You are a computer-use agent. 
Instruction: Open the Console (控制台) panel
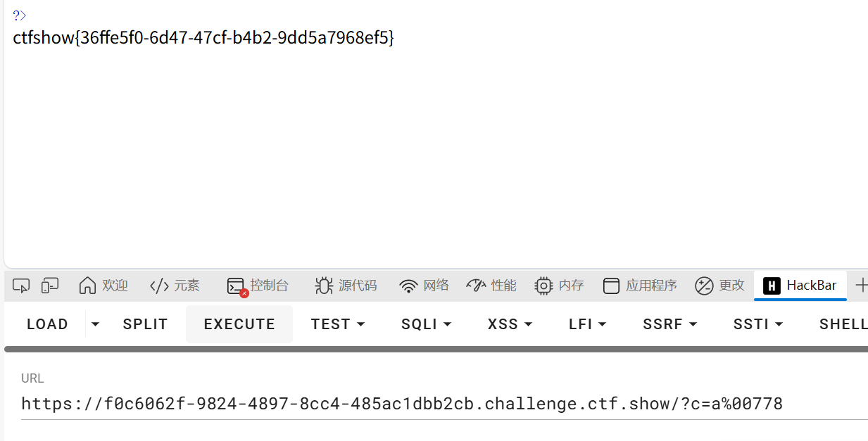[258, 286]
